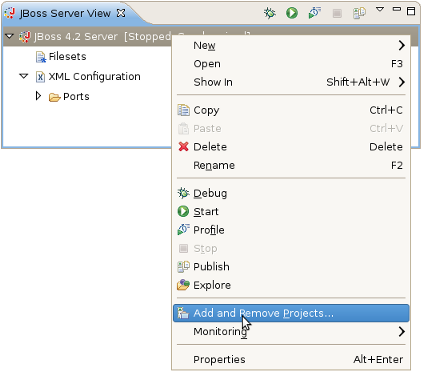Click the Copy icon in context menu
This screenshot has height=371, width=423.
click(x=183, y=110)
